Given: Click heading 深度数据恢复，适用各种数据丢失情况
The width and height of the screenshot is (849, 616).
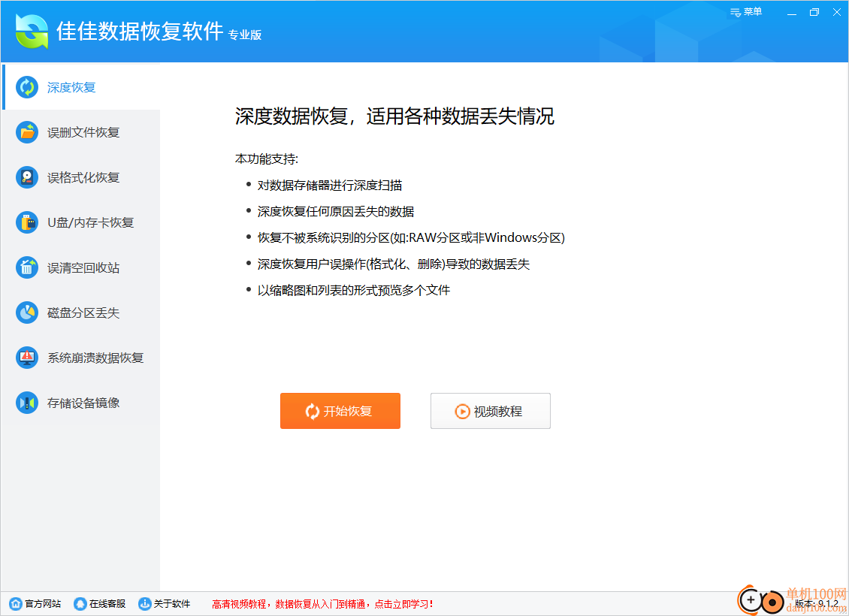Looking at the screenshot, I should (x=394, y=116).
